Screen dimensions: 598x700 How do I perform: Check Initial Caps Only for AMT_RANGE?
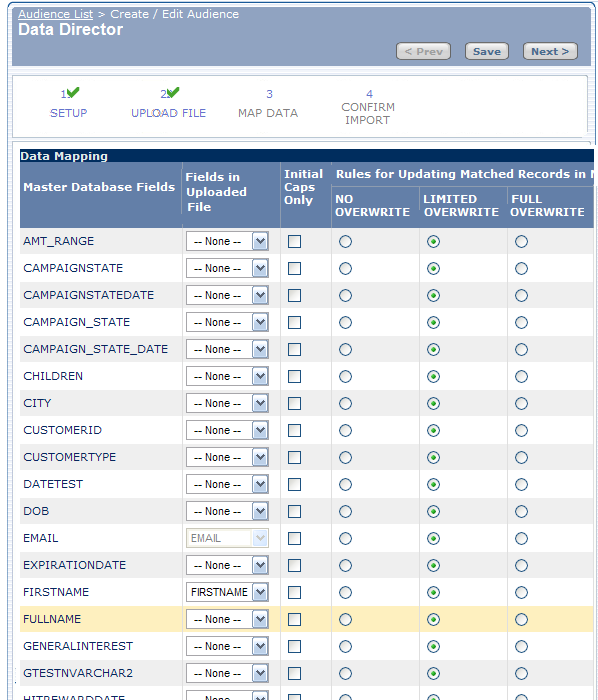(x=294, y=242)
